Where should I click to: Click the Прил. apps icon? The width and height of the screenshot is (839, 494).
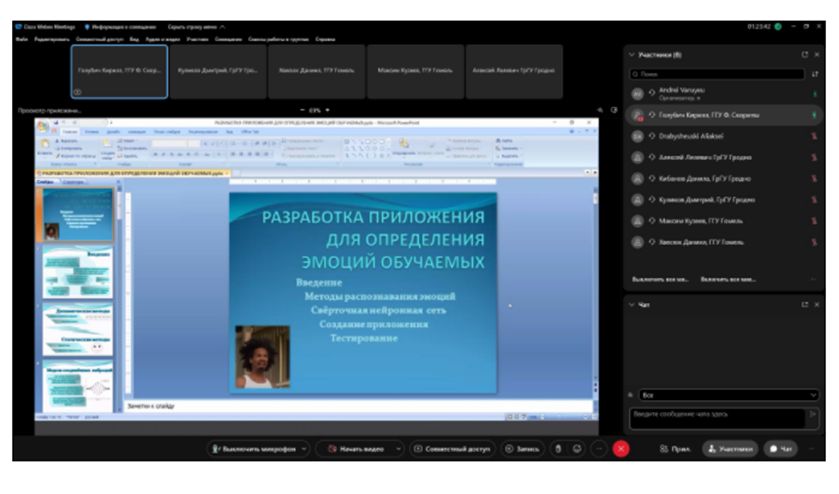pyautogui.click(x=675, y=449)
